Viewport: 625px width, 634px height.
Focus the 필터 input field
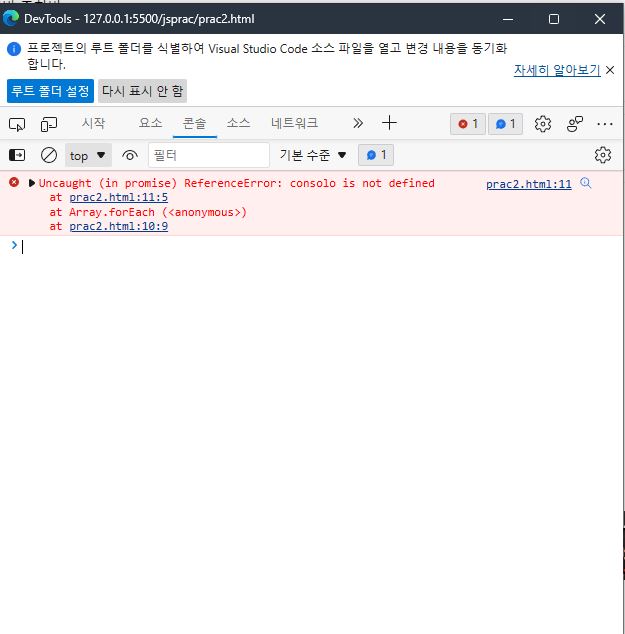[x=209, y=155]
